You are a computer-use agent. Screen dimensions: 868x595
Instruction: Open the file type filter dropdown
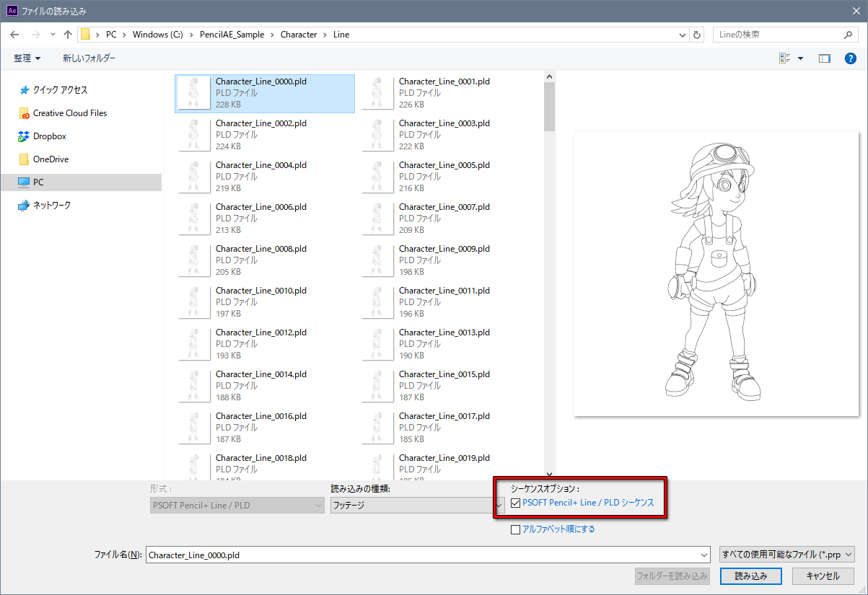(787, 555)
